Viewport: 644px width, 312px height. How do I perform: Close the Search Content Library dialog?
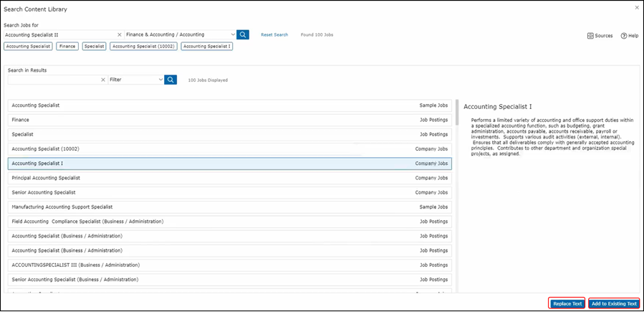(x=637, y=8)
